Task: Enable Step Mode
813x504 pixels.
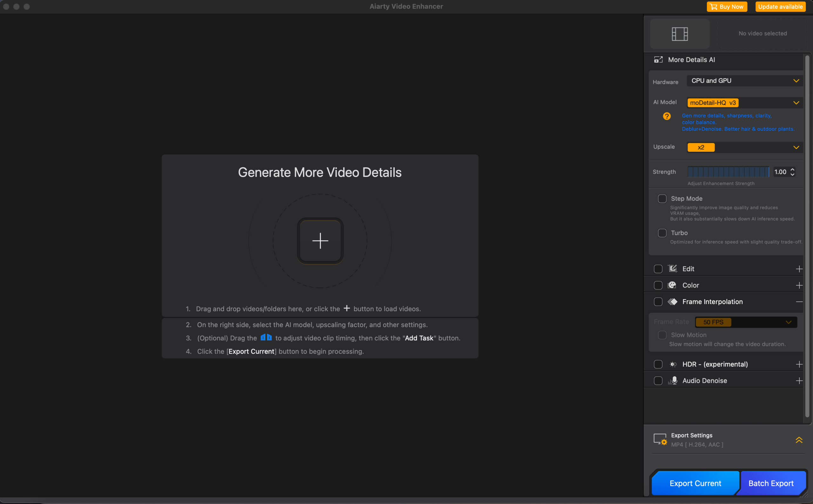Action: [662, 198]
